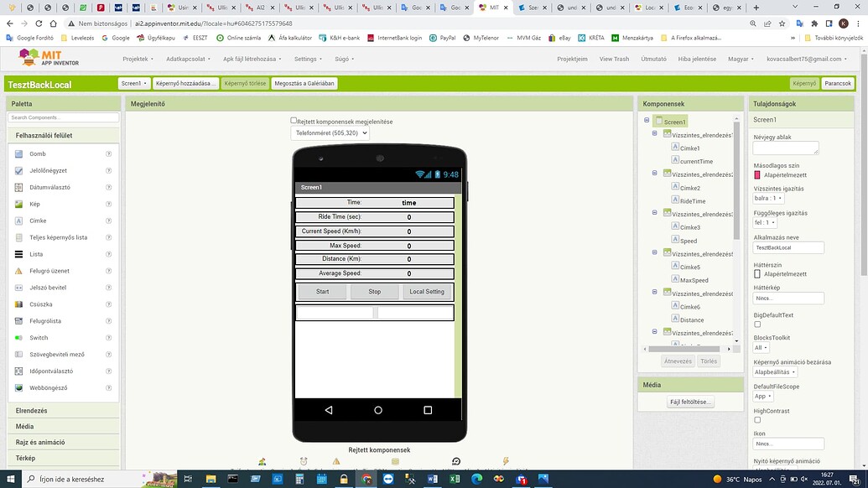Collapse the Screen1 node in Komponensek
The image size is (868, 488).
point(646,121)
